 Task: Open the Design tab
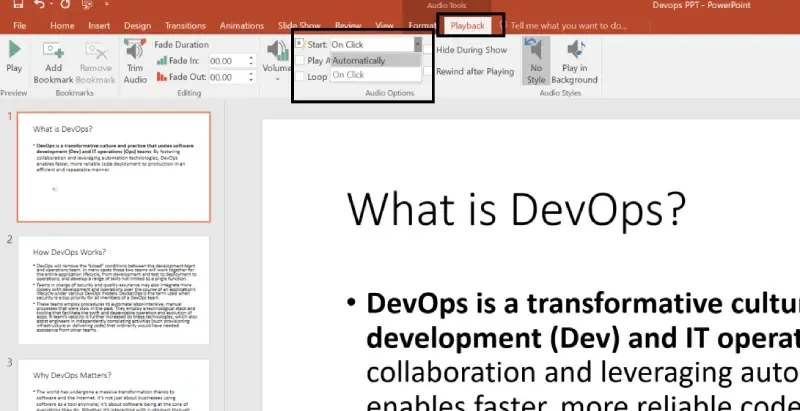point(137,25)
